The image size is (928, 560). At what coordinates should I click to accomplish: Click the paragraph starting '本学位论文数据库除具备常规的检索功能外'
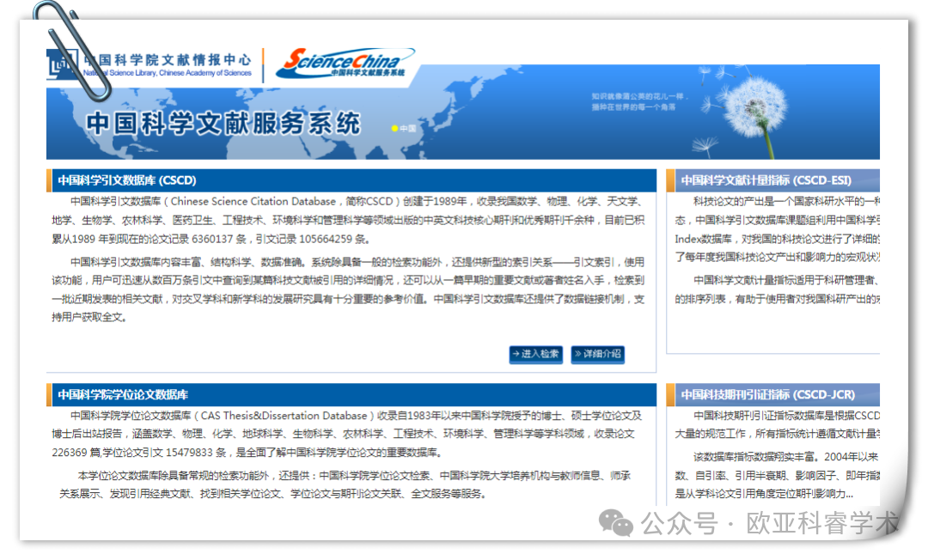[x=345, y=484]
